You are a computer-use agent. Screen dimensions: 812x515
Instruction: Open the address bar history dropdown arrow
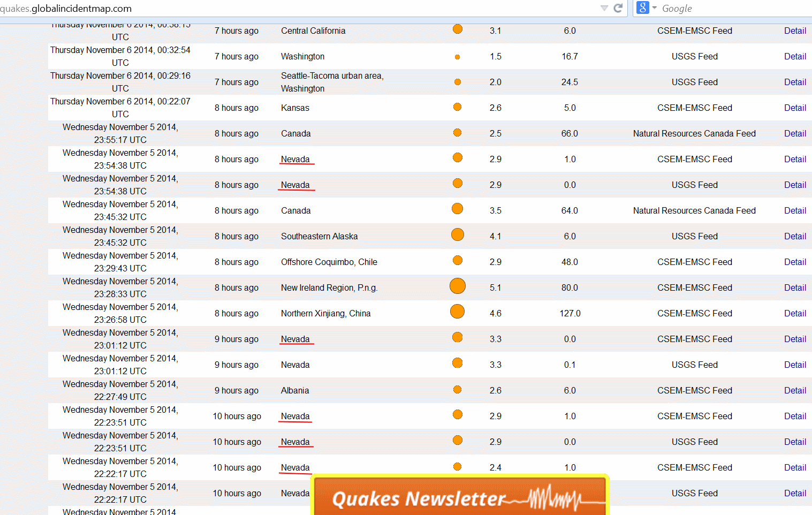pyautogui.click(x=604, y=8)
